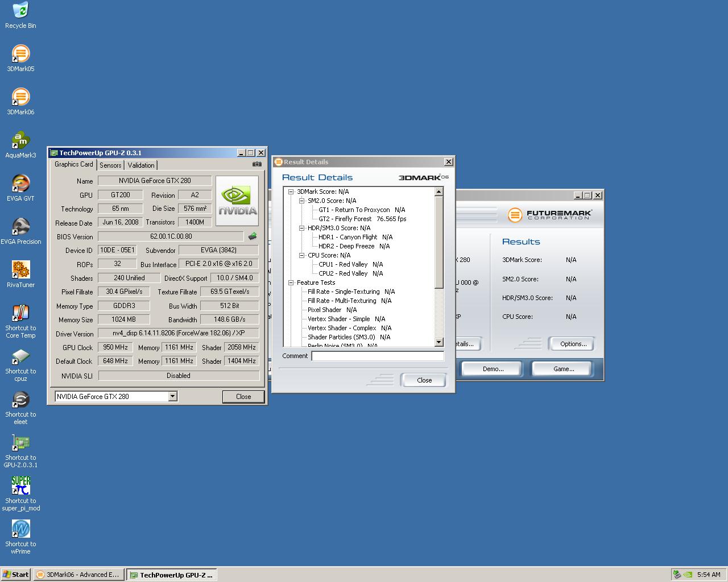The height and width of the screenshot is (582, 728).
Task: Launch the AquaMark3 desktop icon
Action: [20, 145]
